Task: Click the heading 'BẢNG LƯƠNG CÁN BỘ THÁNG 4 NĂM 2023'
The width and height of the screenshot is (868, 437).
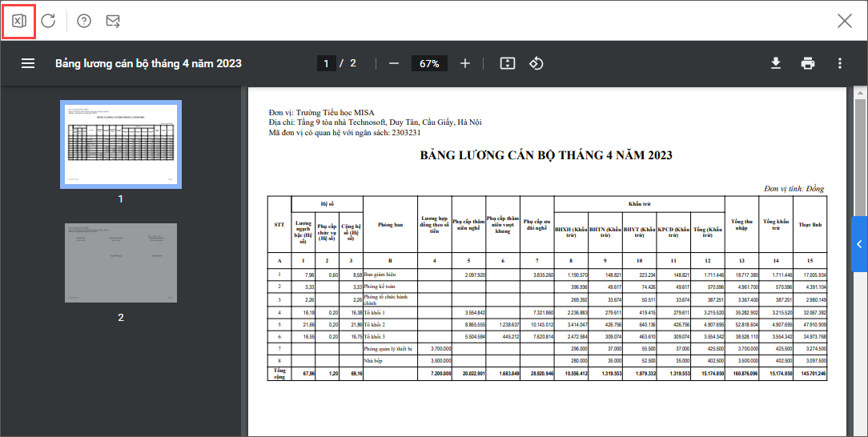Action: (x=546, y=155)
